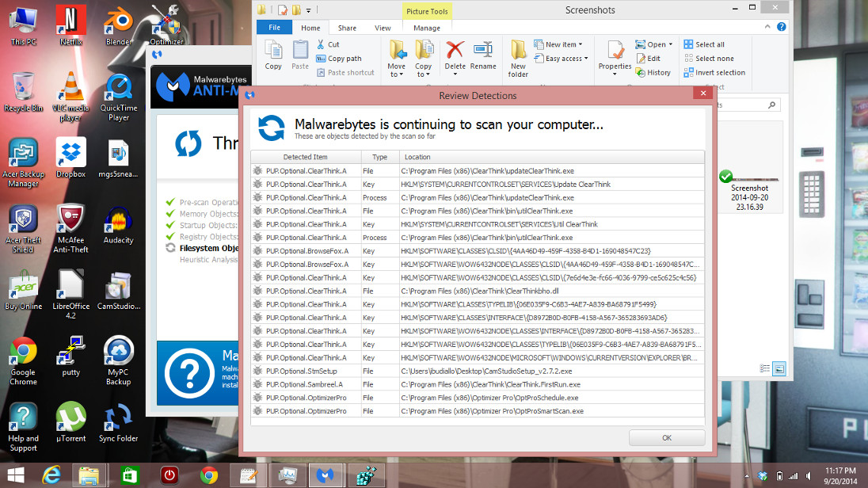Expand the New item dropdown
The height and width of the screenshot is (488, 868).
(558, 44)
